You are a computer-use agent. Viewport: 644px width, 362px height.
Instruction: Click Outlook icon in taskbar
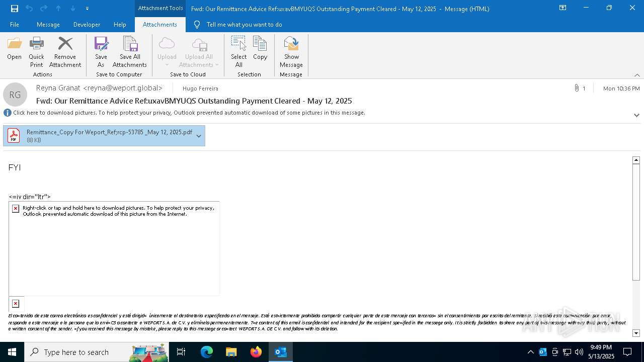281,352
